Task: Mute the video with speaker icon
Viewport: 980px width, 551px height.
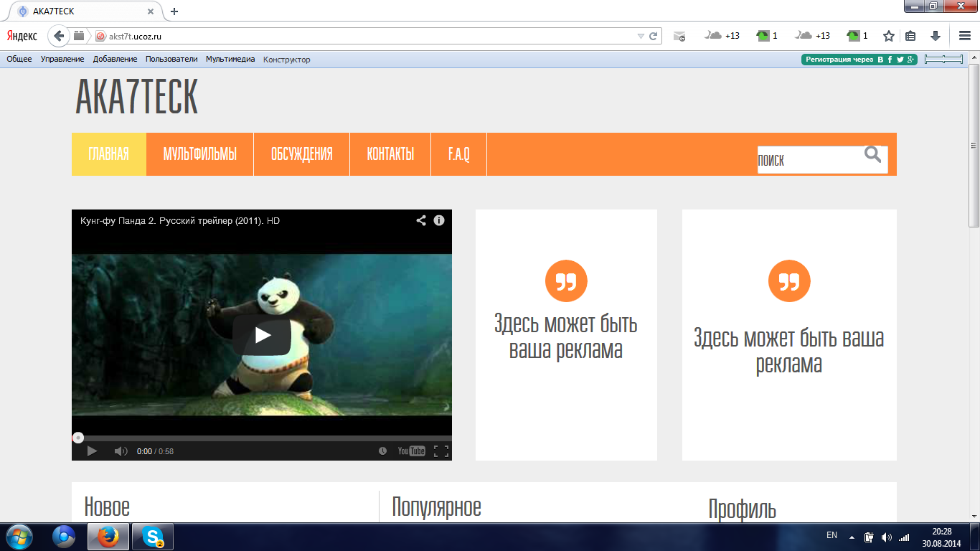Action: point(121,451)
